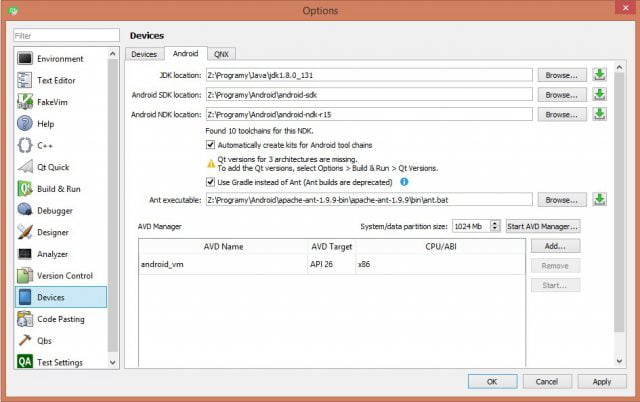The width and height of the screenshot is (640, 402).
Task: Browse for Android SDK location
Action: coord(561,95)
